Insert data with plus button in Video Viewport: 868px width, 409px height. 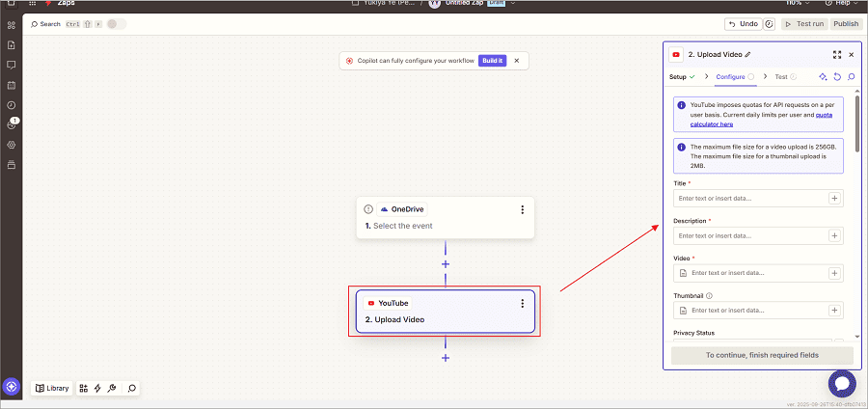(x=834, y=273)
